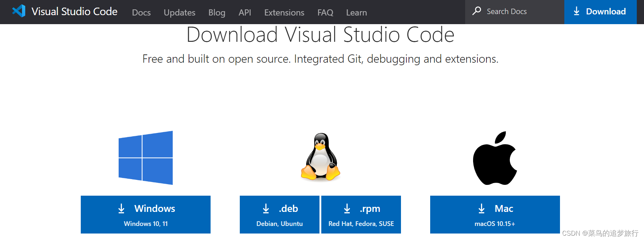Download the .deb package
Viewport: 644px width, 240px height.
(x=279, y=214)
